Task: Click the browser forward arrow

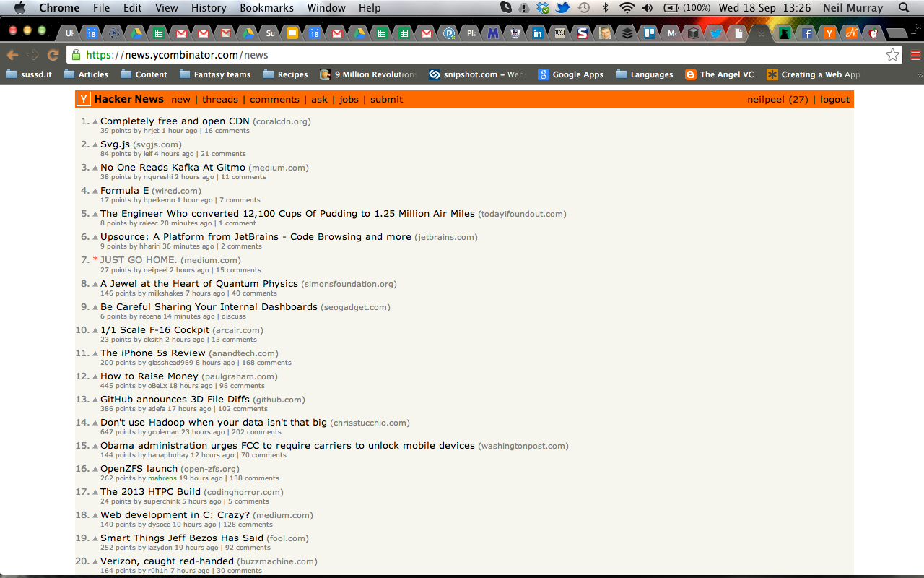Action: coord(32,55)
